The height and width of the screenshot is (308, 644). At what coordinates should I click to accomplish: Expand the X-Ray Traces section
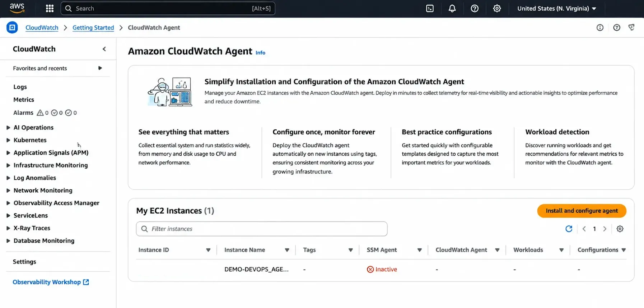(x=8, y=228)
